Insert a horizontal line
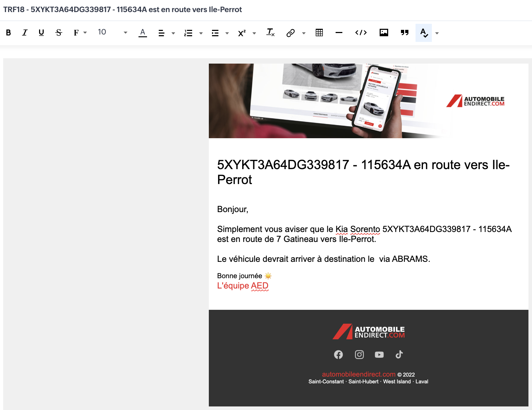Image resolution: width=532 pixels, height=410 pixels. pyautogui.click(x=339, y=33)
